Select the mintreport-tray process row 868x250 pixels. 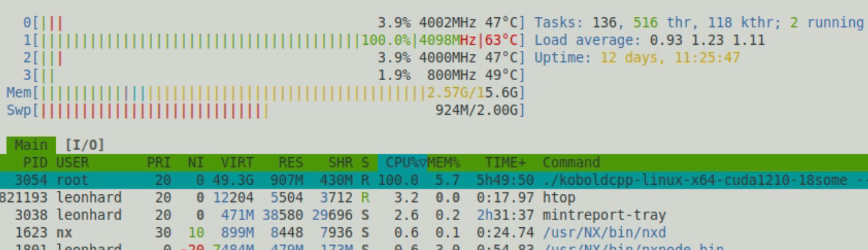coord(434,215)
